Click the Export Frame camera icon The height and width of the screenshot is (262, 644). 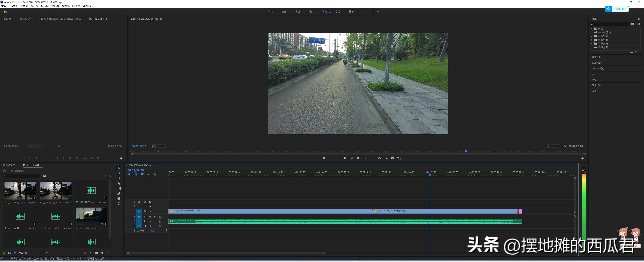[393, 158]
